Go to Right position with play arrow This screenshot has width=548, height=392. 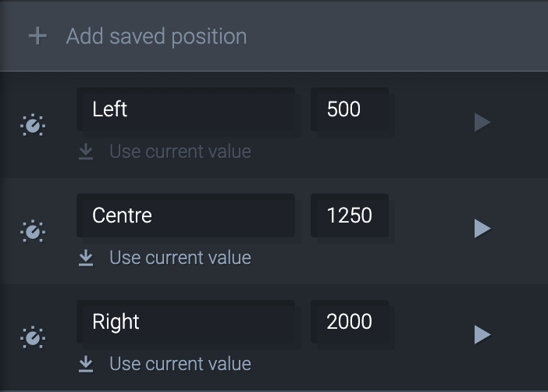tap(482, 335)
